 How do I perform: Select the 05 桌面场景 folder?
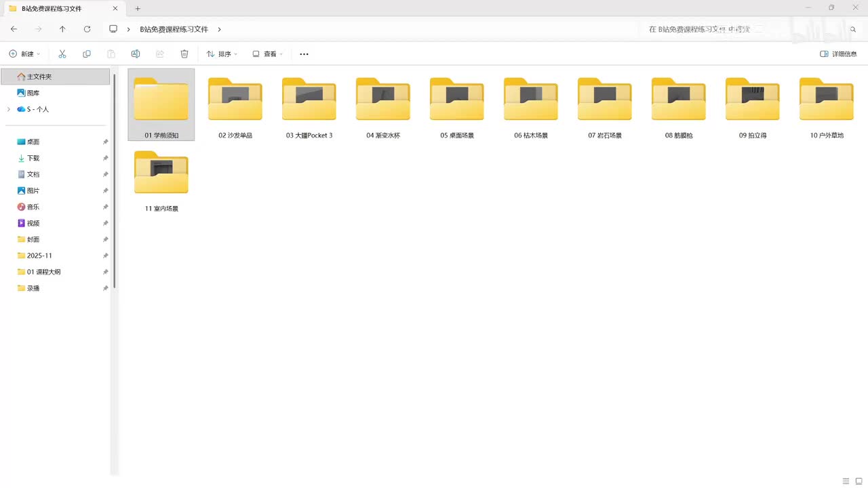[457, 104]
